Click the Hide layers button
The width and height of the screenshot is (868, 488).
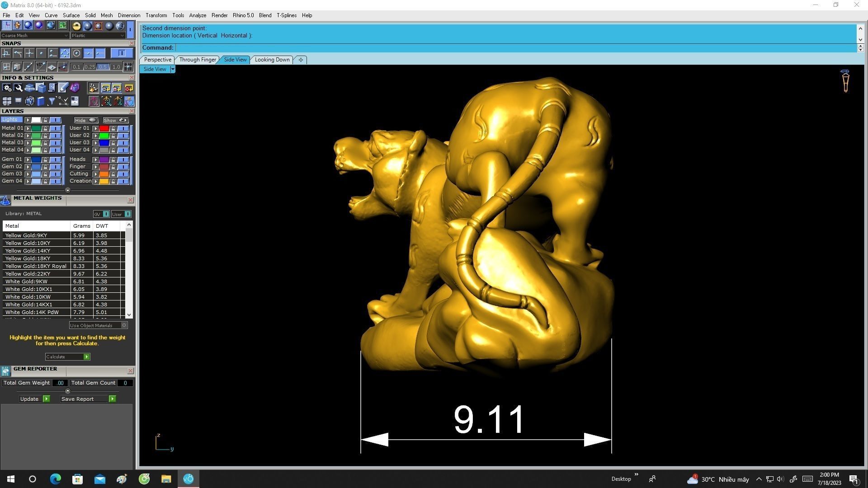[x=86, y=120]
